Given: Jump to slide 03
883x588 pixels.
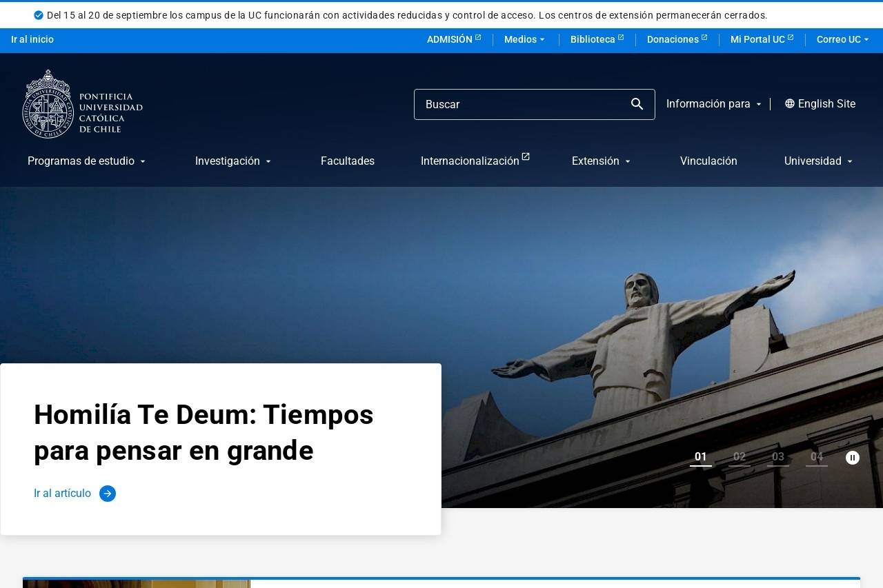Looking at the screenshot, I should point(778,458).
